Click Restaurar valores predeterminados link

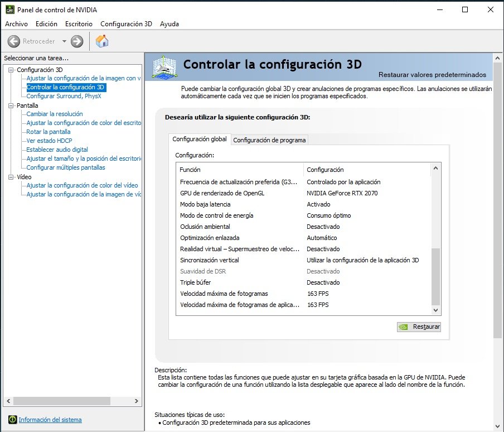tap(432, 75)
